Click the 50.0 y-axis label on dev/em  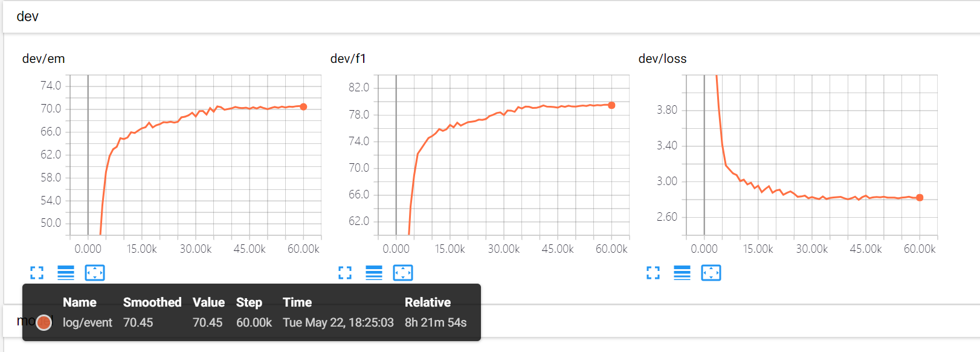coord(51,223)
